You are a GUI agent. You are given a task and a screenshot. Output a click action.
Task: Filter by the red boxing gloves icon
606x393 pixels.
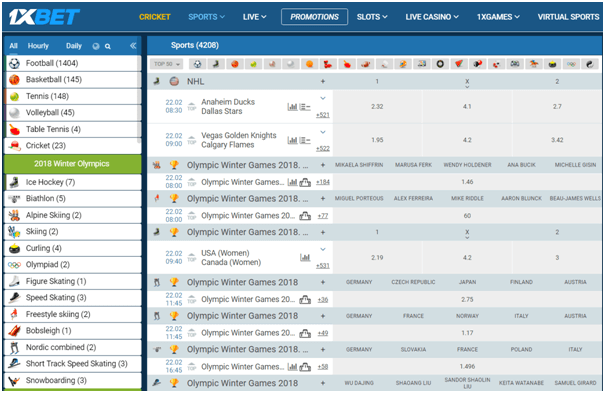coord(328,64)
